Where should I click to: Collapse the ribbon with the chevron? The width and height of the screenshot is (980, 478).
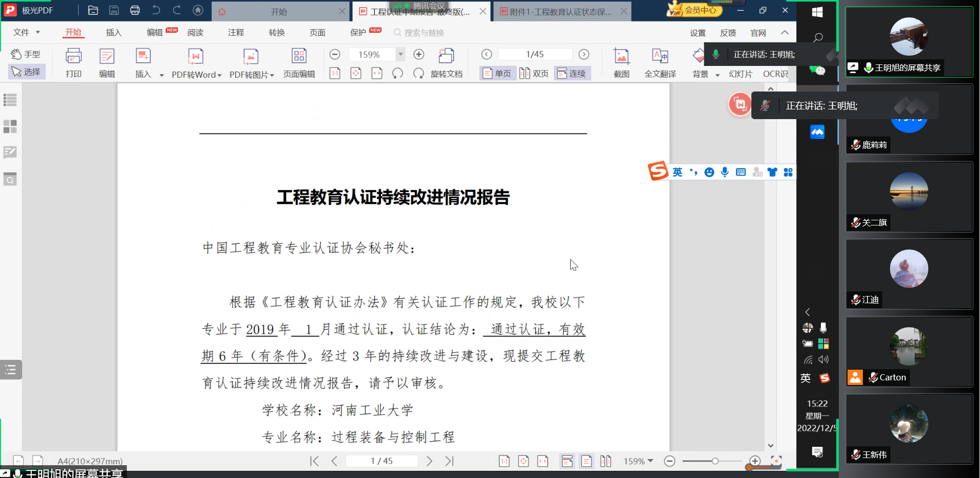[785, 33]
